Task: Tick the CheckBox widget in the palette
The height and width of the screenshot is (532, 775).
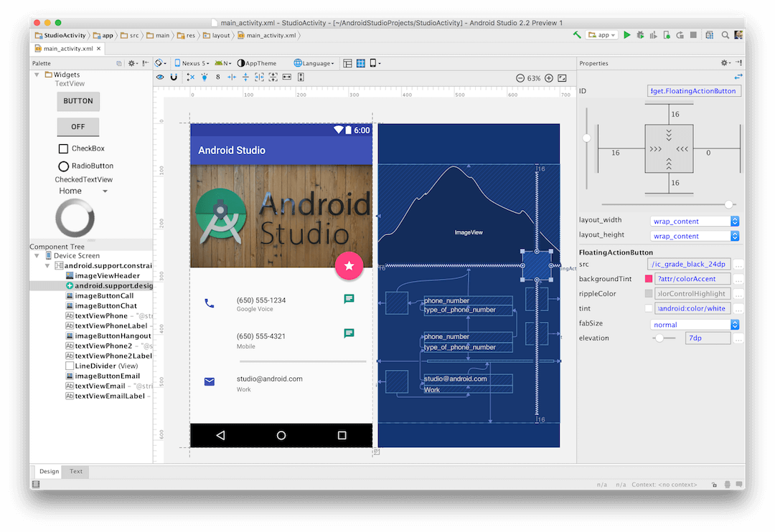Action: pos(64,148)
